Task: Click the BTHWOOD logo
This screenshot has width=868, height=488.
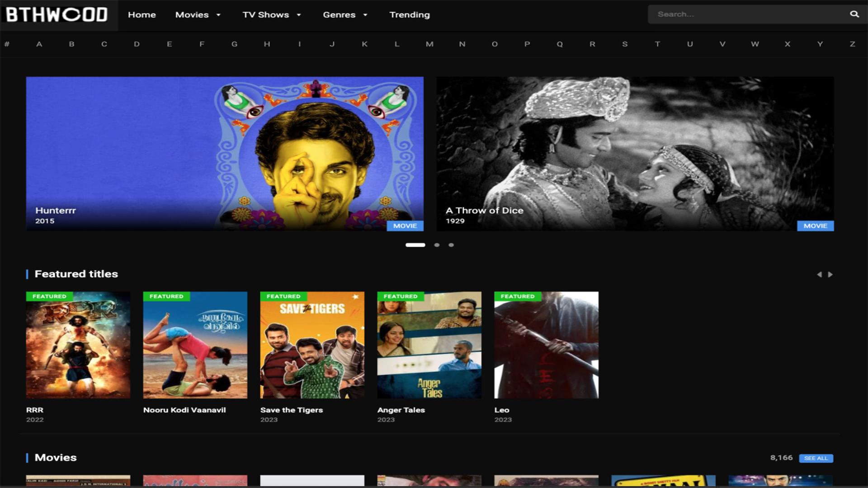Action: pos(57,14)
